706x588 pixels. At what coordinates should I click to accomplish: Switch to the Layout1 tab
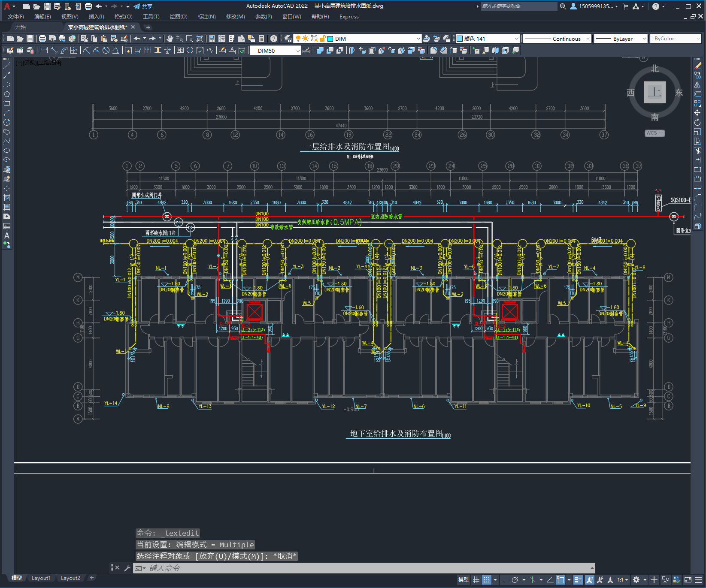point(41,578)
